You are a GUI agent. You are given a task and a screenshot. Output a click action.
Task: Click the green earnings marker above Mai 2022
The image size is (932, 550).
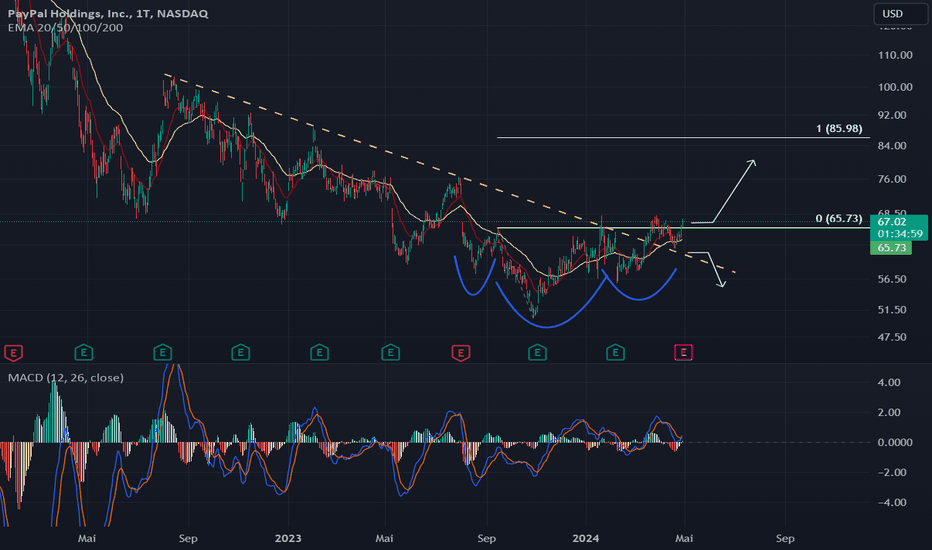coord(84,353)
